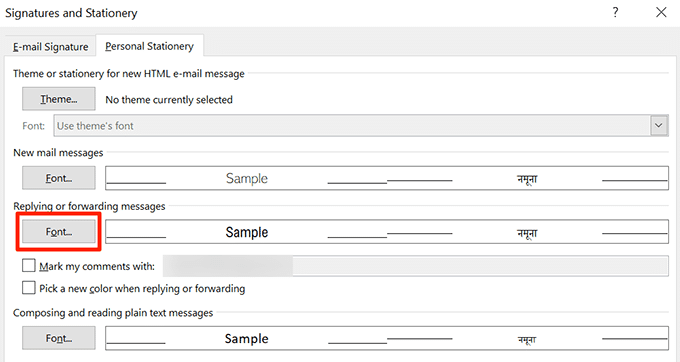
Task: Click the Hindi sample text in new mail preview
Action: pyautogui.click(x=527, y=179)
